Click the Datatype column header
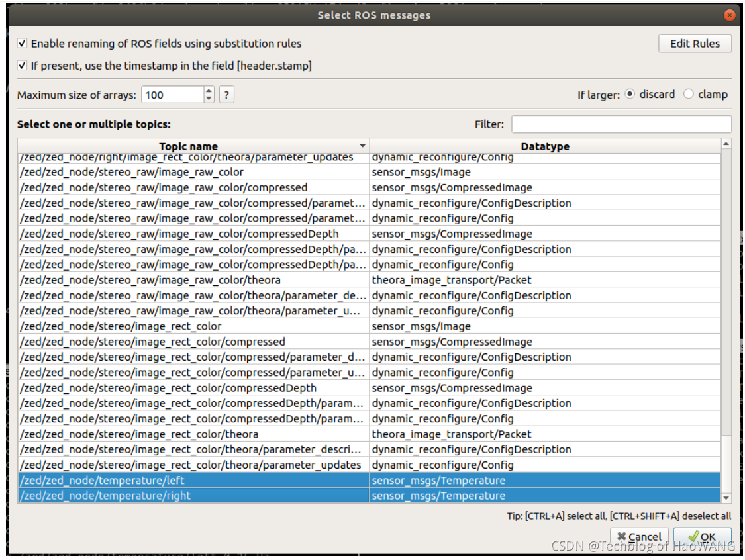 tap(545, 146)
